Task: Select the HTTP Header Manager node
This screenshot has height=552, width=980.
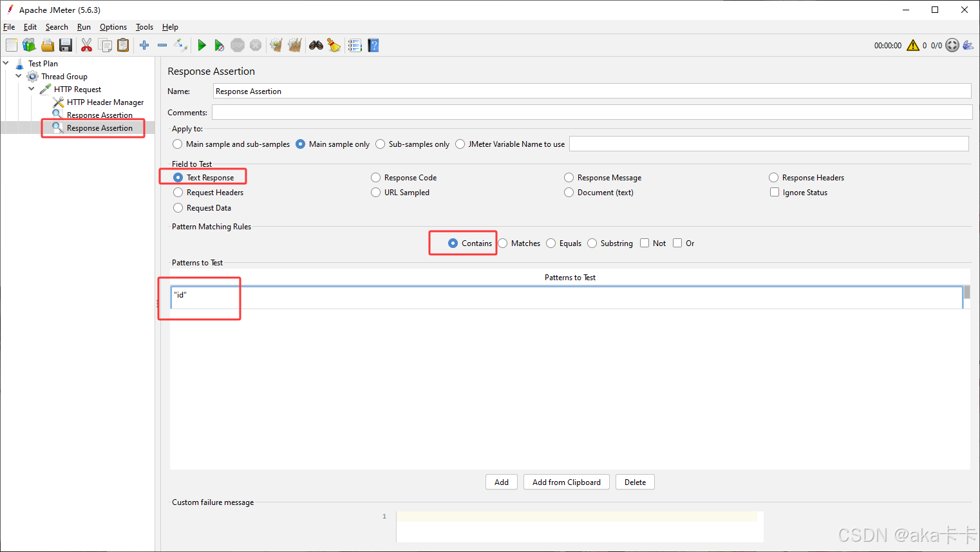Action: (x=105, y=102)
